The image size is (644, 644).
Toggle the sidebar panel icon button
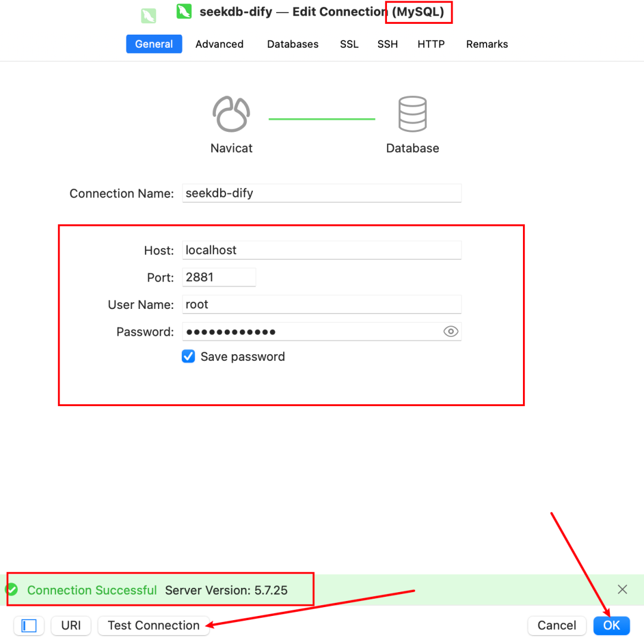click(29, 626)
